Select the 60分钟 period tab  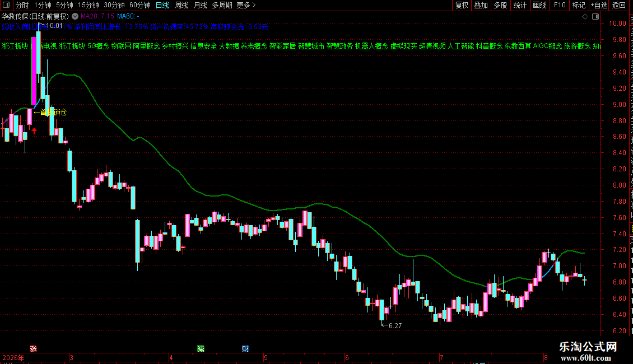coord(139,5)
